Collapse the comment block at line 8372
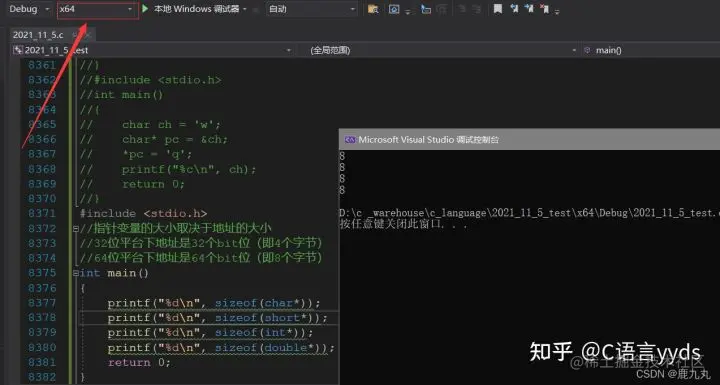The height and width of the screenshot is (385, 720). click(76, 228)
